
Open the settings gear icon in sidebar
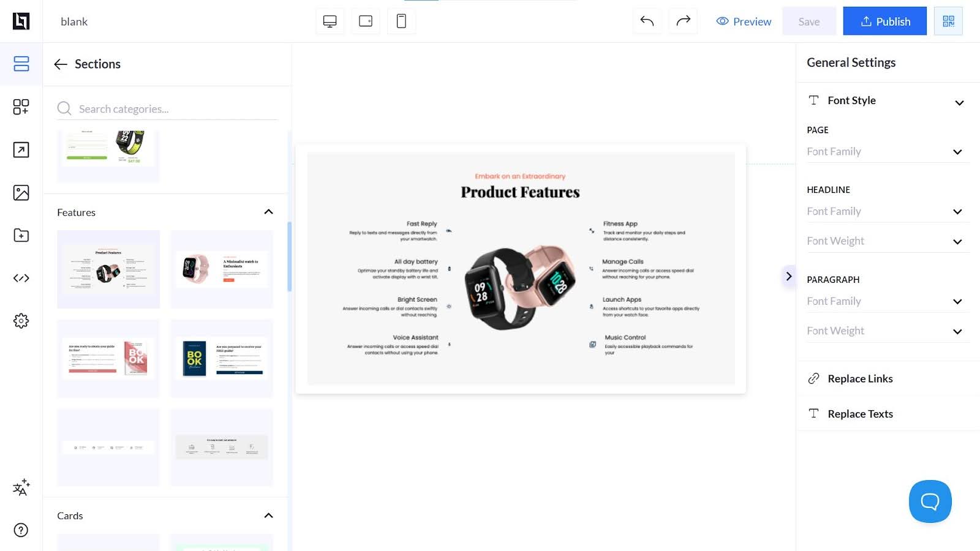coord(21,321)
